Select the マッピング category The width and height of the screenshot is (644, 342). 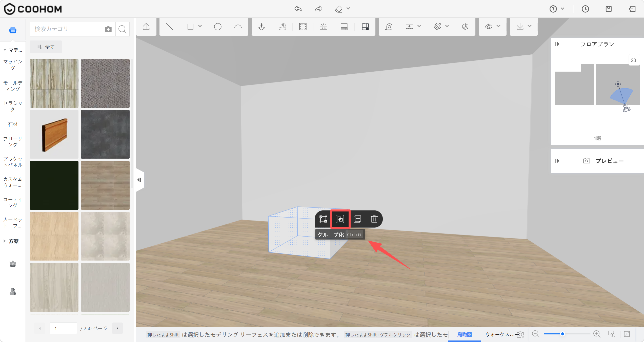[13, 65]
